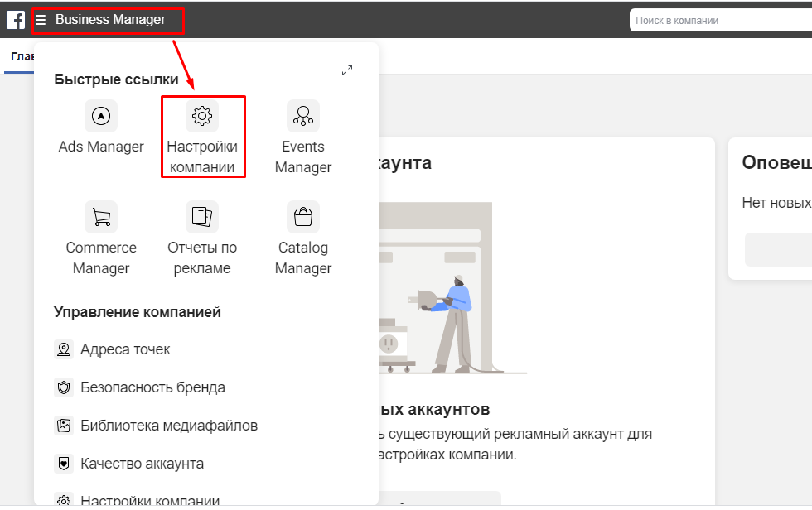The width and height of the screenshot is (812, 510).
Task: Click the 'Отчеты по рекламе' label
Action: point(202,257)
